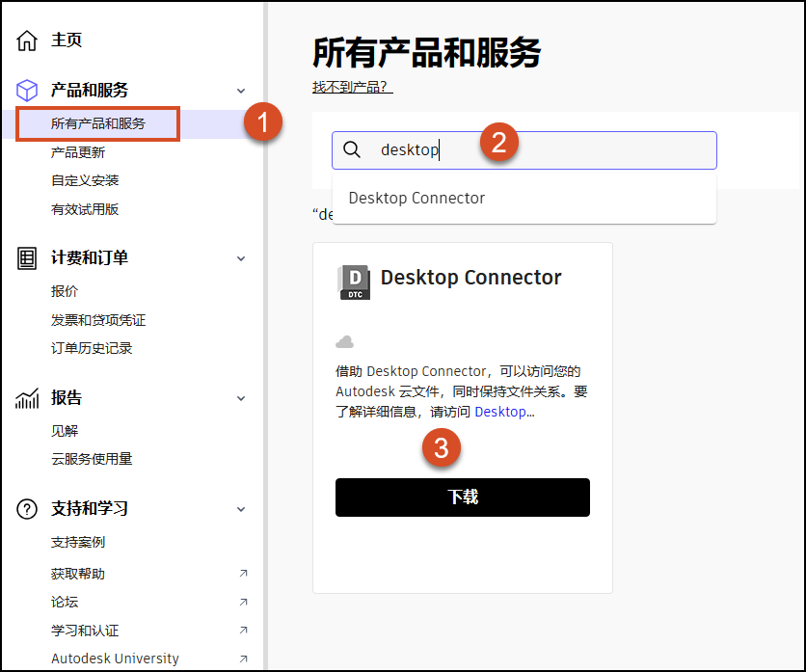Open 论坛 link in sidebar
The image size is (806, 672).
[x=65, y=602]
